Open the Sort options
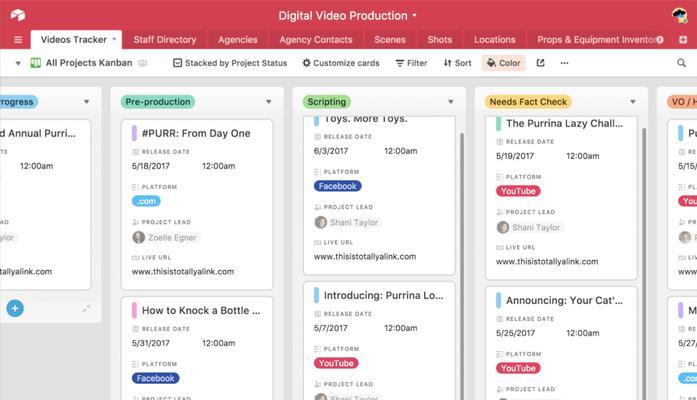697x400 pixels. click(x=457, y=63)
